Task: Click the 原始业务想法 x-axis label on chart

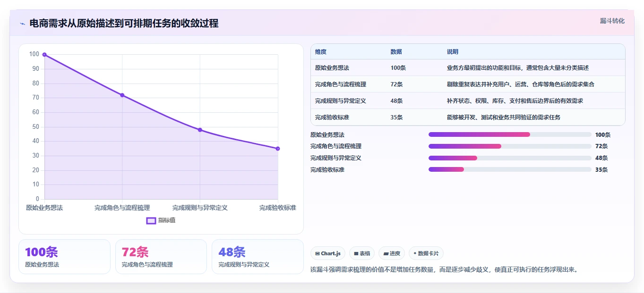Action: tap(44, 208)
